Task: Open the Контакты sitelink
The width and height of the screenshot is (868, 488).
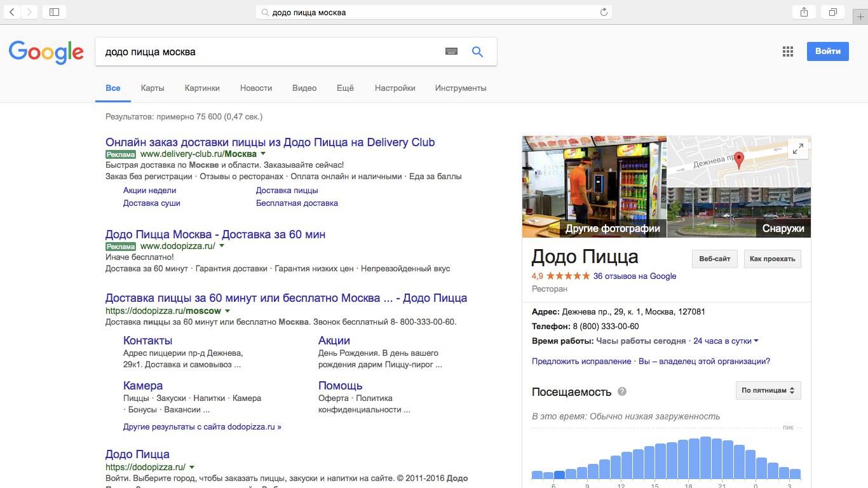Action: [x=147, y=341]
